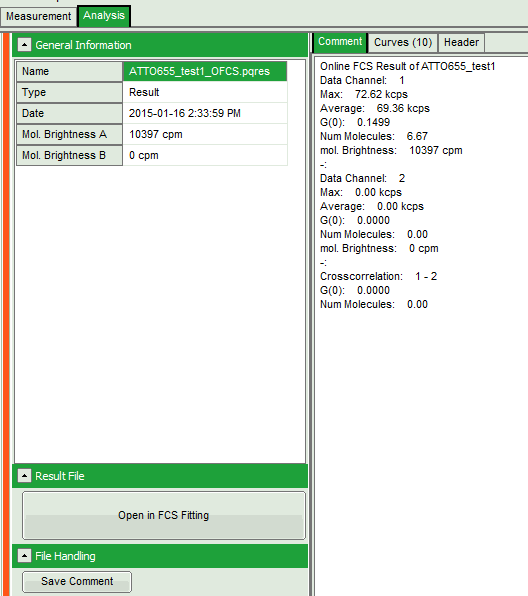Select the Comment tab

tap(340, 42)
